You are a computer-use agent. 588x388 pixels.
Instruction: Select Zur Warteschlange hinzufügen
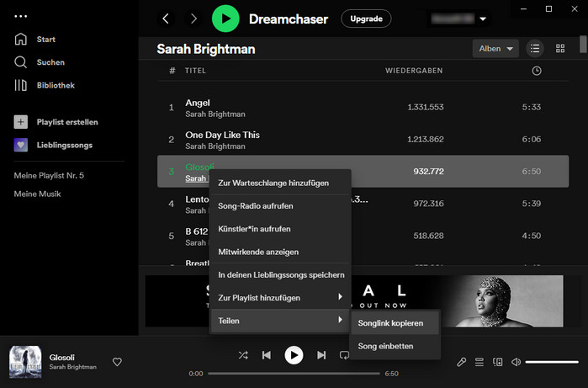pos(280,183)
